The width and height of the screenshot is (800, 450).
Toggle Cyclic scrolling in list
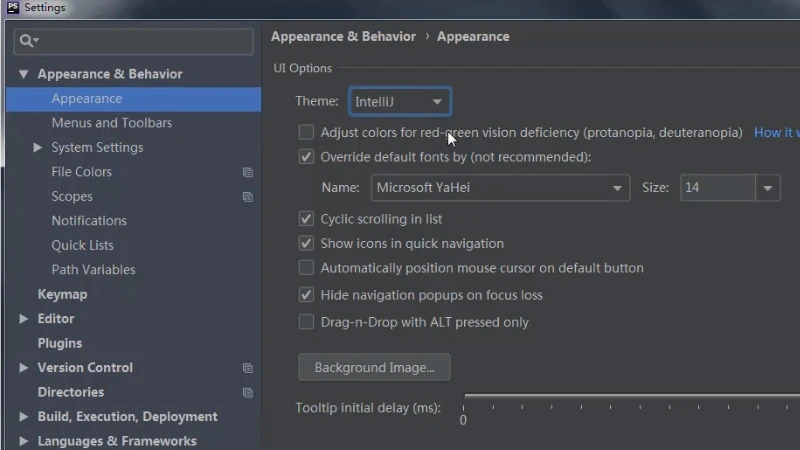point(306,219)
